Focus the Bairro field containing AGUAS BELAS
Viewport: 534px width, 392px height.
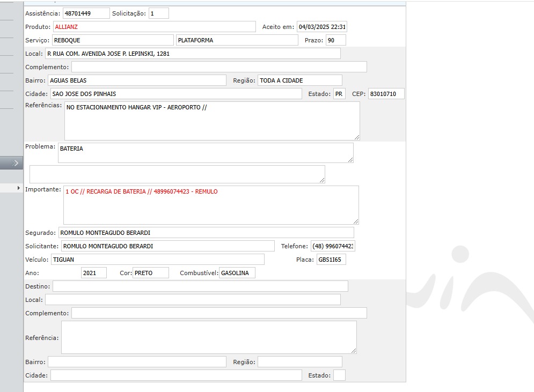(x=137, y=80)
